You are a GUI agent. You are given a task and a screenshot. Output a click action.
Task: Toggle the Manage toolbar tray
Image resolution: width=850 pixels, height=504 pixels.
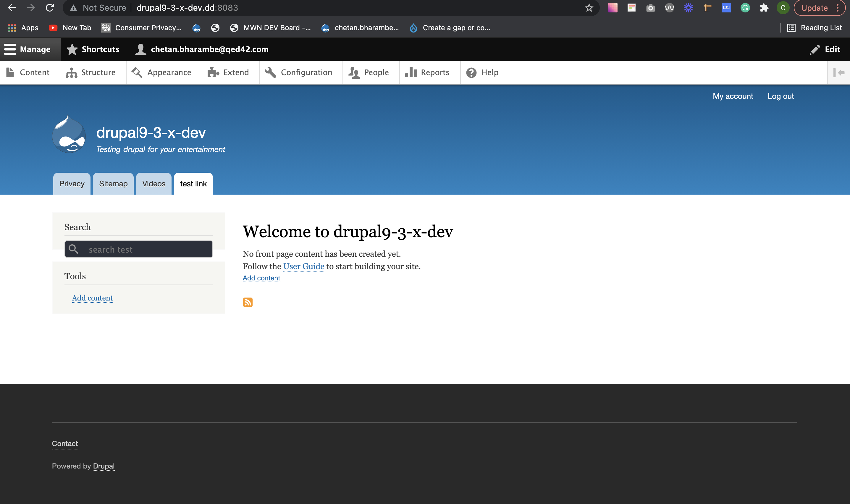(28, 49)
